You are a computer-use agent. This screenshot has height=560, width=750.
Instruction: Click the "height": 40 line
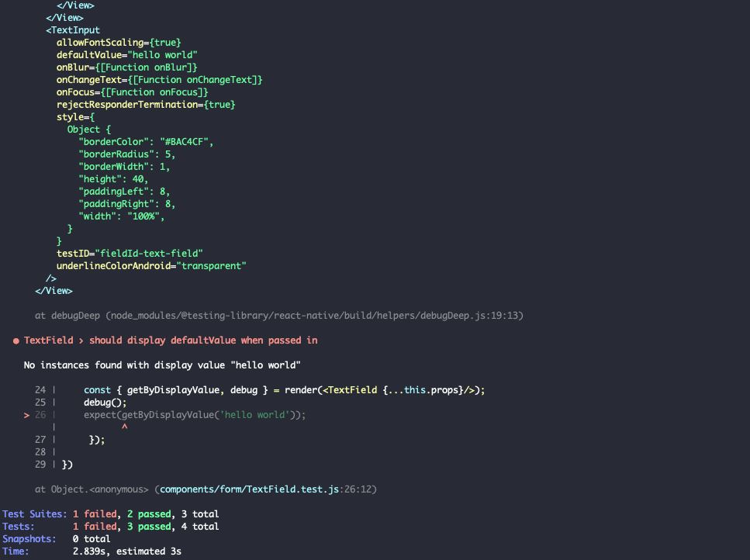(x=113, y=179)
